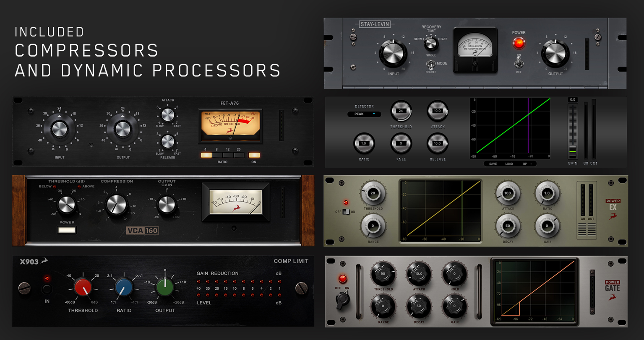Viewport: 644px width, 340px height.
Task: Click the X903 gain reduction LED row
Action: 239,282
